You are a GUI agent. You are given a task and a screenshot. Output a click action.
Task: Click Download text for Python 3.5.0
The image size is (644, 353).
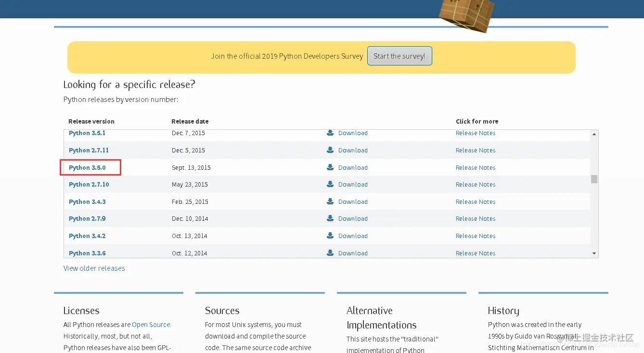[353, 167]
